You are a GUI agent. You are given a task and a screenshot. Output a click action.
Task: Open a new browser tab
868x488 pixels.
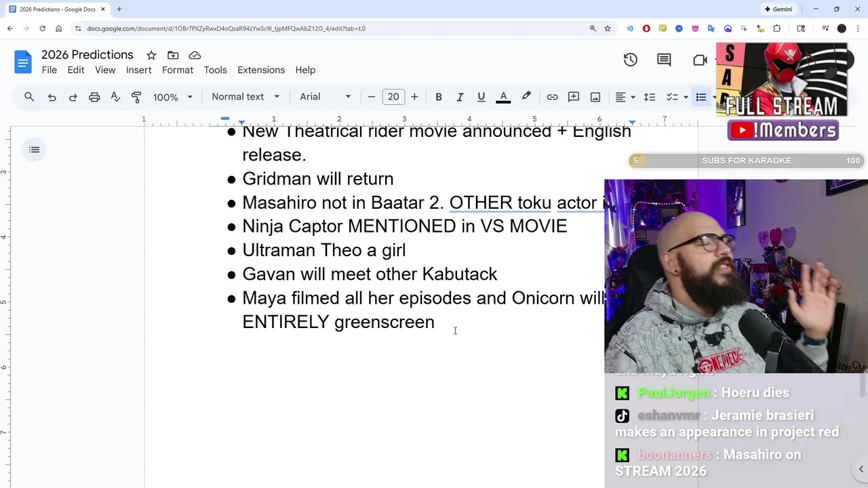[119, 9]
